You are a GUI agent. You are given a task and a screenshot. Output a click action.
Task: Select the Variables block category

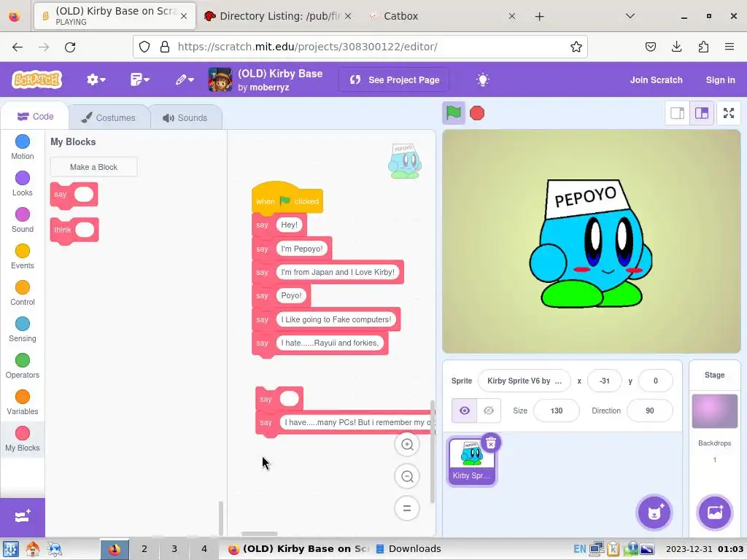coord(23,402)
